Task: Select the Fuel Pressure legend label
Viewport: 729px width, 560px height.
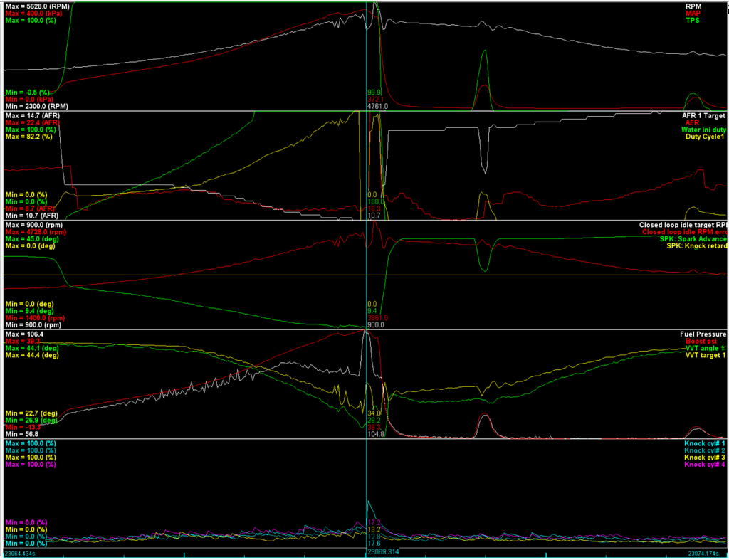Action: (x=703, y=334)
